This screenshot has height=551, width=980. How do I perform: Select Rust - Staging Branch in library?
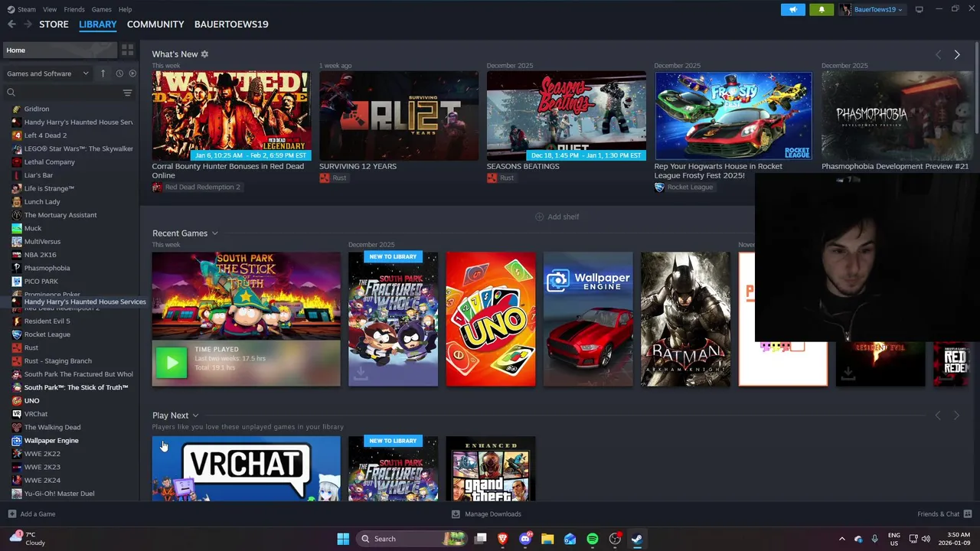[x=57, y=361]
